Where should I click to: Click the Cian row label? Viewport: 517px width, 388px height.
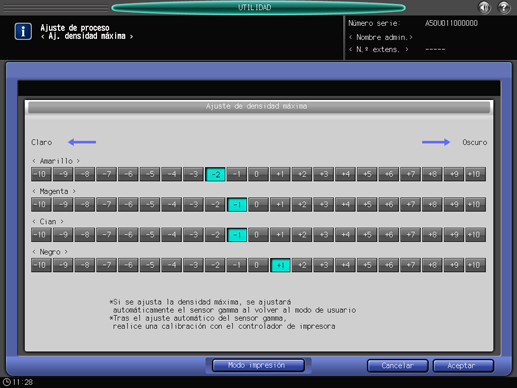coord(48,222)
